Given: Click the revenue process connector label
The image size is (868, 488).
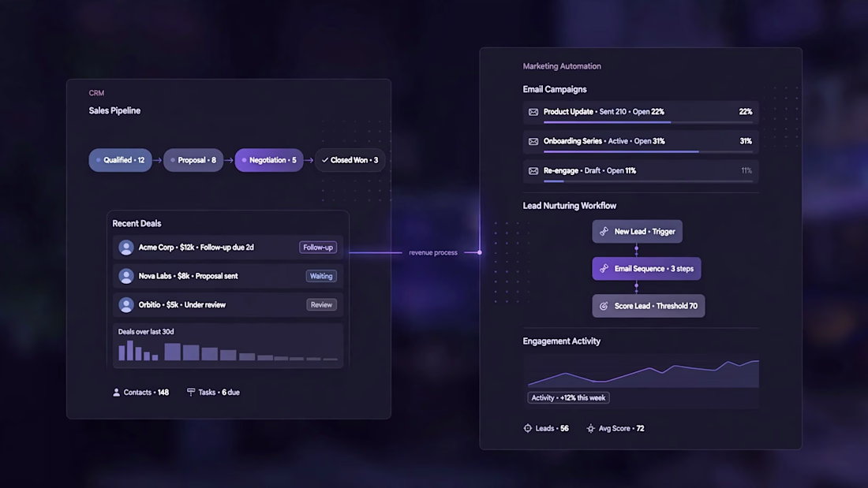Looking at the screenshot, I should [433, 253].
